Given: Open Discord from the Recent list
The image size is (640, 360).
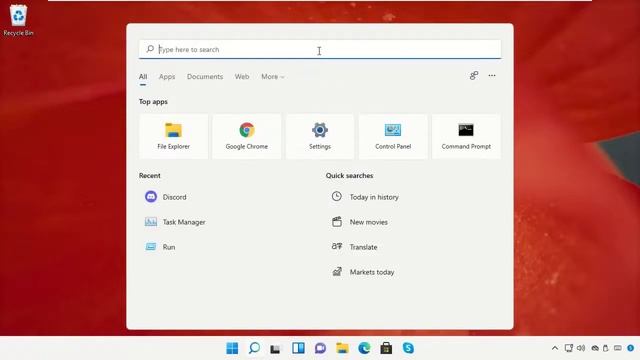Looking at the screenshot, I should (166, 197).
